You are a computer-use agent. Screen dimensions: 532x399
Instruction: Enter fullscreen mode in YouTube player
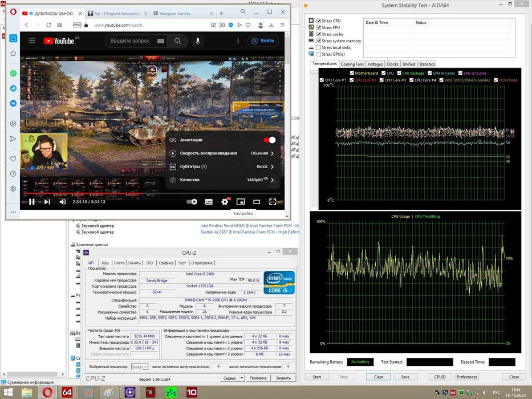273,202
